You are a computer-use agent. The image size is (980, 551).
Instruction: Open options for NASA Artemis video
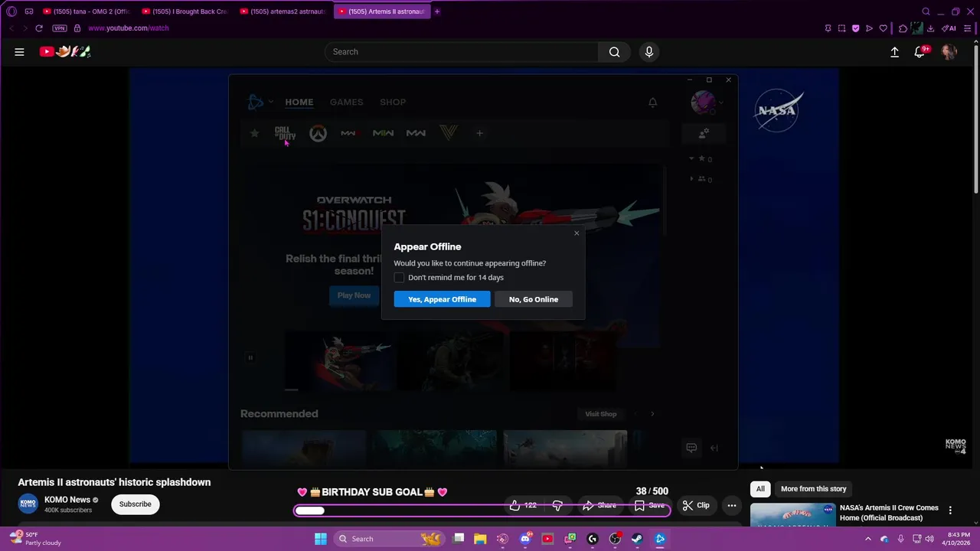[950, 510]
